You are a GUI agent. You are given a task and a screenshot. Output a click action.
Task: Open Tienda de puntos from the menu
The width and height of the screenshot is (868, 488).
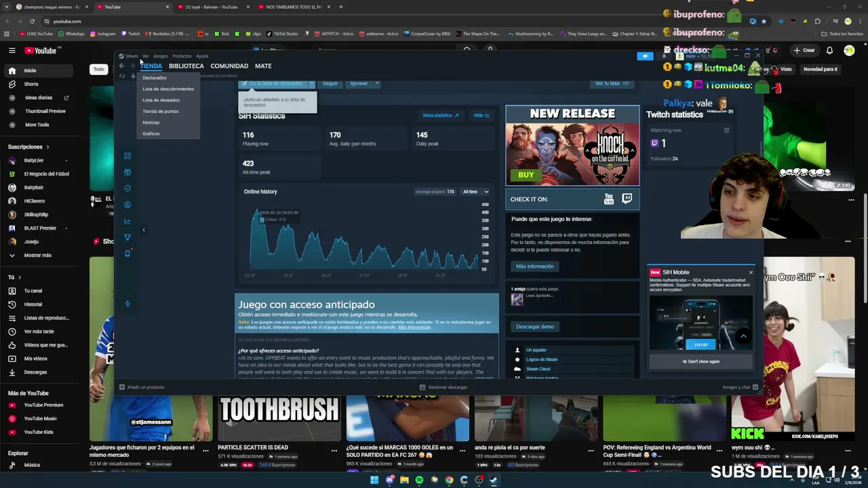click(161, 111)
